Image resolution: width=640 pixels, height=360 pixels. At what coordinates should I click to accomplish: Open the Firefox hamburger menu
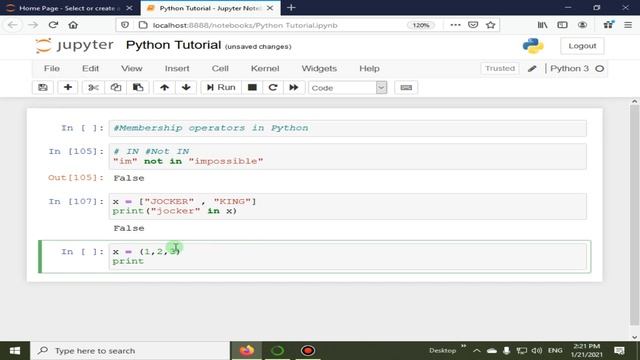click(x=628, y=25)
